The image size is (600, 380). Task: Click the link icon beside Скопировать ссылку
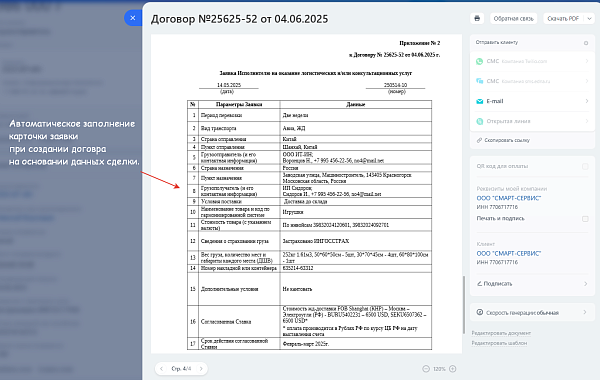pyautogui.click(x=479, y=140)
